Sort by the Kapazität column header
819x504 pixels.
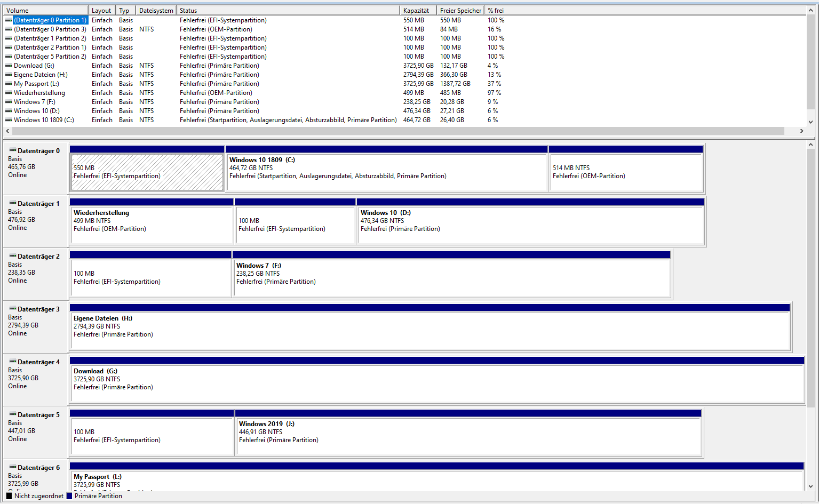click(x=418, y=10)
